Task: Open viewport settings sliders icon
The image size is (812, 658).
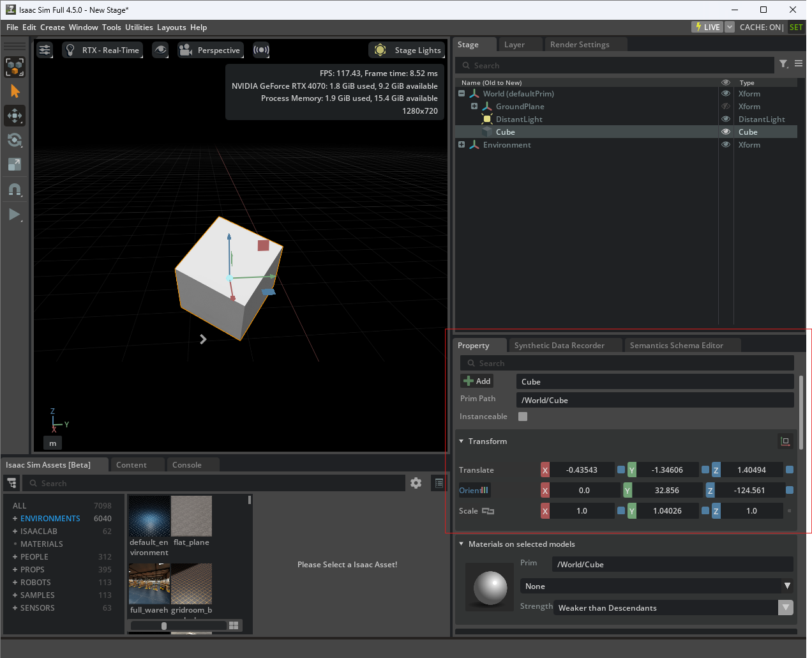Action: [x=44, y=50]
